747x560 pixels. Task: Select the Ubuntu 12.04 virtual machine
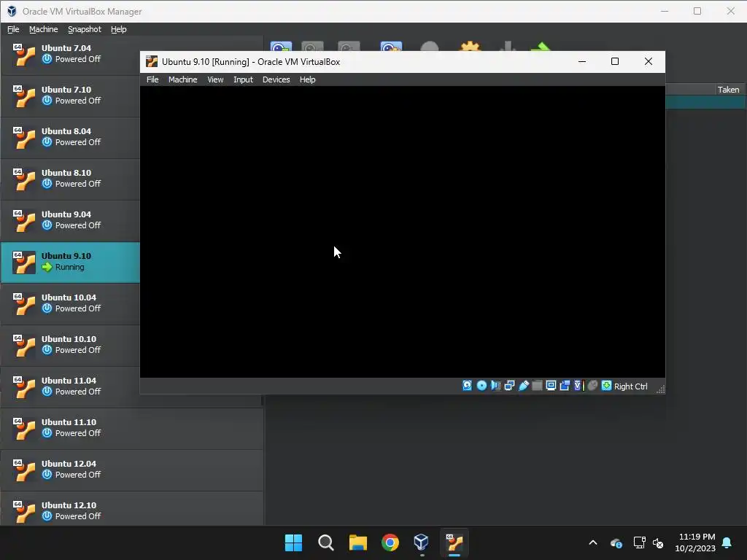pyautogui.click(x=132, y=470)
